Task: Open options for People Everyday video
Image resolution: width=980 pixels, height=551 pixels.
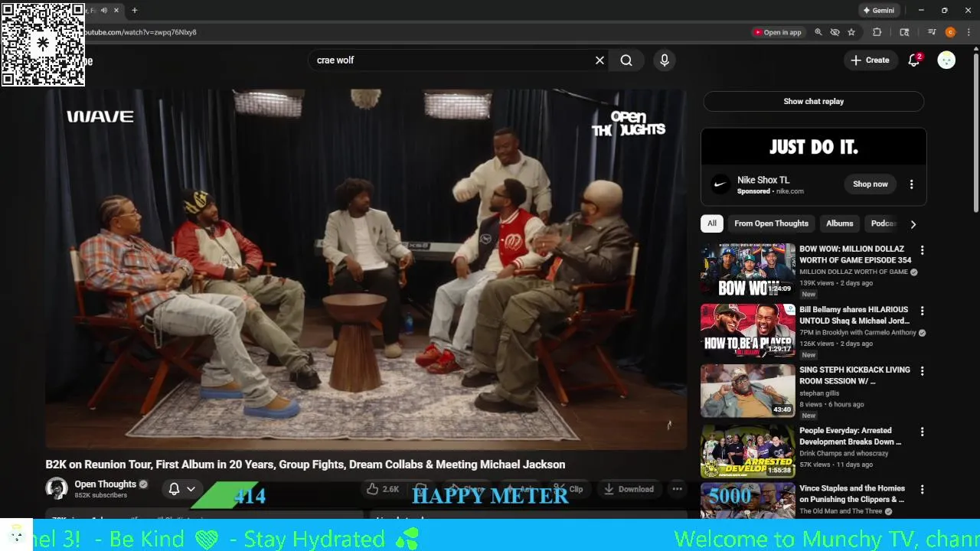Action: 922,432
